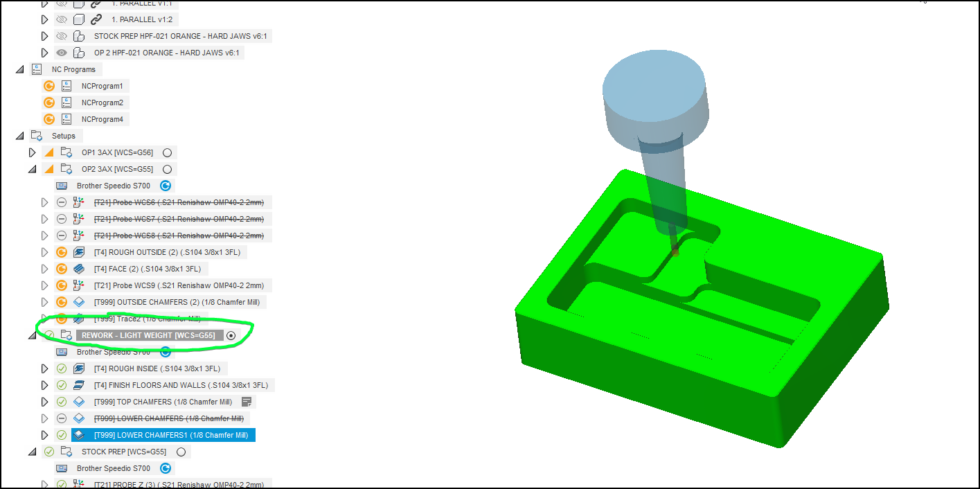Viewport: 980px width, 489px height.
Task: Collapse the Setups tree node
Action: click(x=19, y=135)
